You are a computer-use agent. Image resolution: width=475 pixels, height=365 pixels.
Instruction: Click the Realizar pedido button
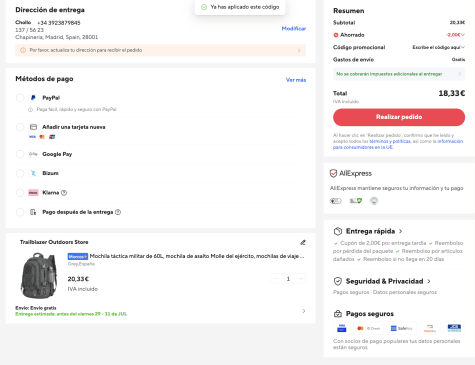click(x=399, y=117)
